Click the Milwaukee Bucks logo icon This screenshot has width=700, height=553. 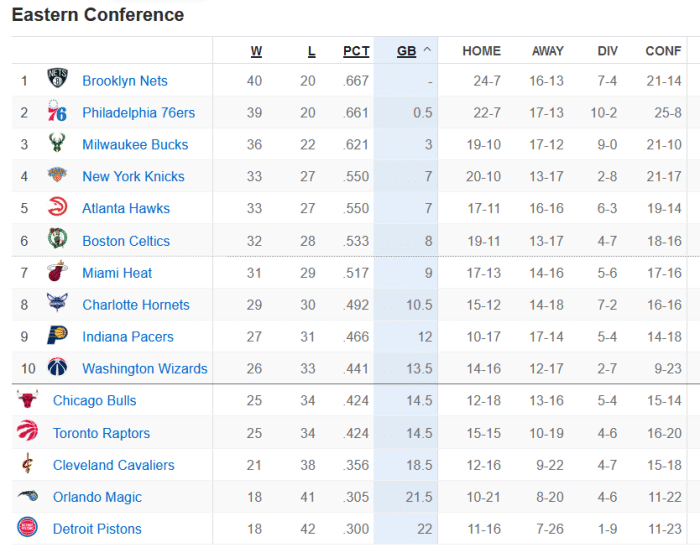point(57,144)
